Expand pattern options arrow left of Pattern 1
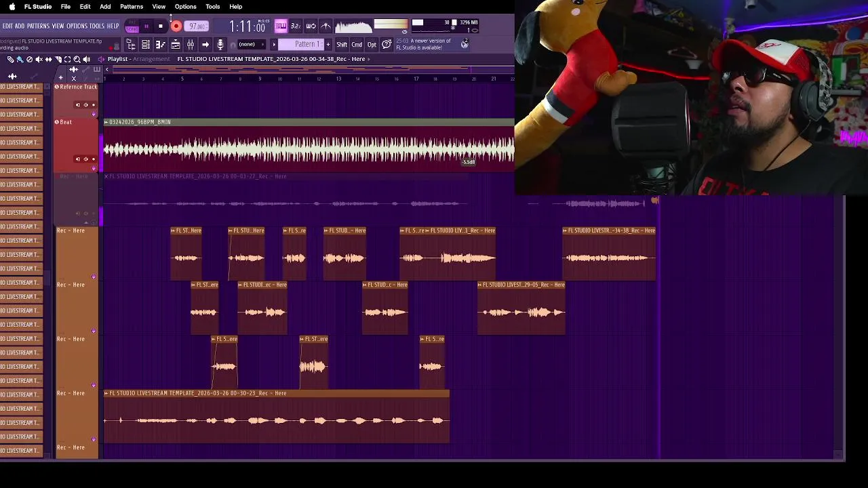This screenshot has width=868, height=488. pyautogui.click(x=274, y=44)
